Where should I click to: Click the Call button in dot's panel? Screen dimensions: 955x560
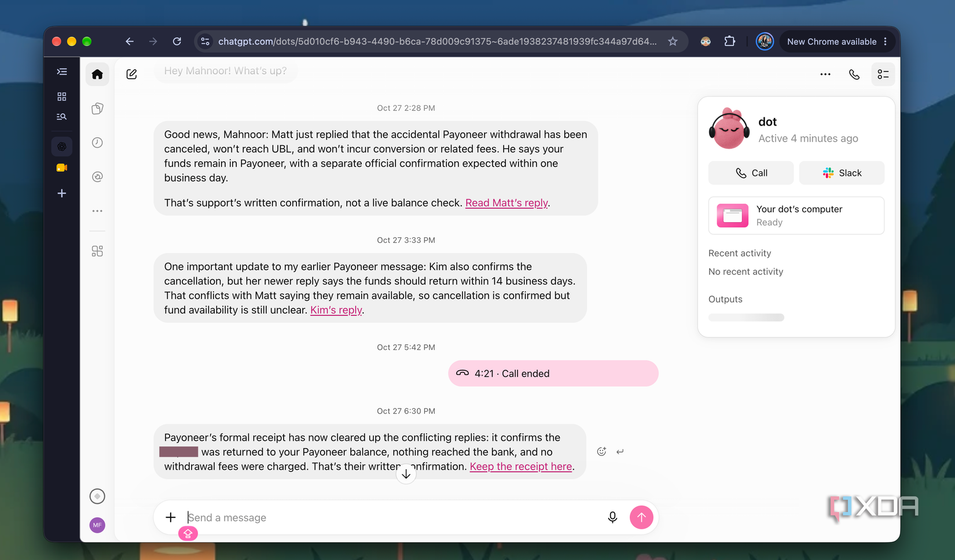(x=751, y=173)
